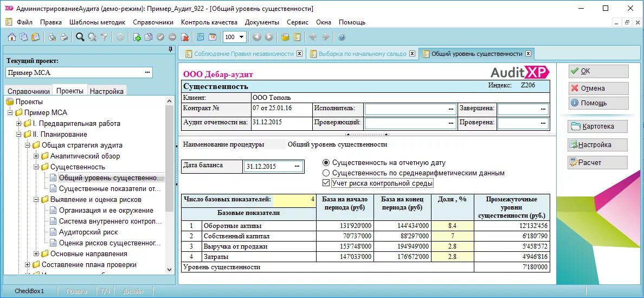
Task: Click the duplicate document toolbar icon
Action: [149, 37]
